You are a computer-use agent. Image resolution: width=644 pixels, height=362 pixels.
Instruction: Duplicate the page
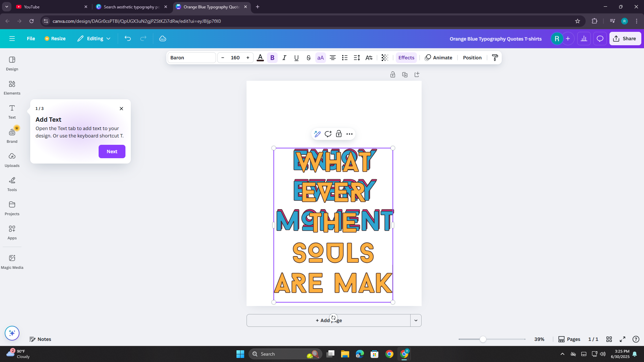pos(405,75)
